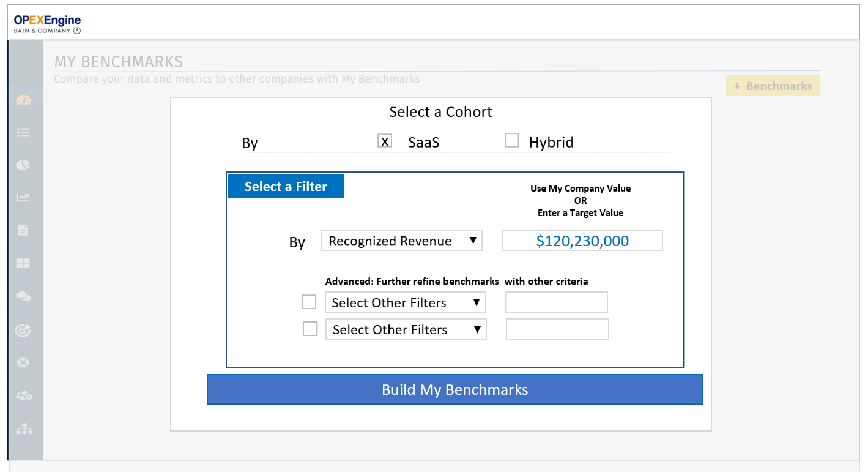
Task: Open the pie chart sidebar icon
Action: tap(23, 165)
